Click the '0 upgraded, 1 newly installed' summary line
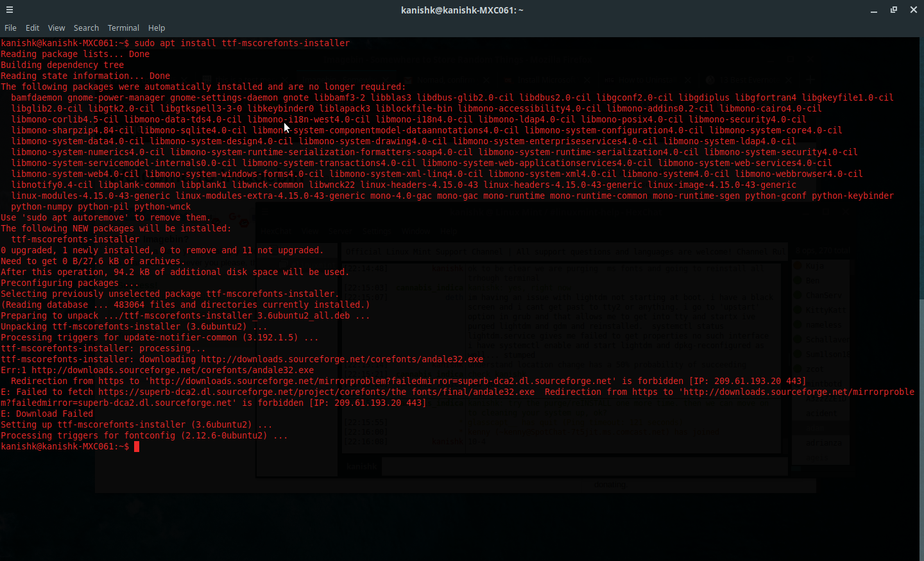The height and width of the screenshot is (561, 924). (162, 250)
